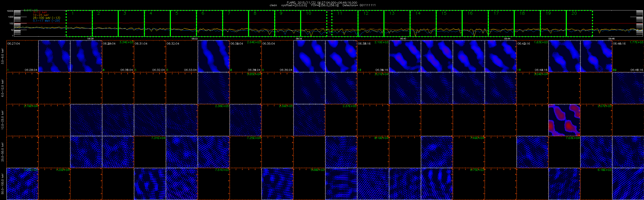Click the 06:46:16 time label
Image resolution: width=644 pixels, height=200 pixels.
point(619,44)
